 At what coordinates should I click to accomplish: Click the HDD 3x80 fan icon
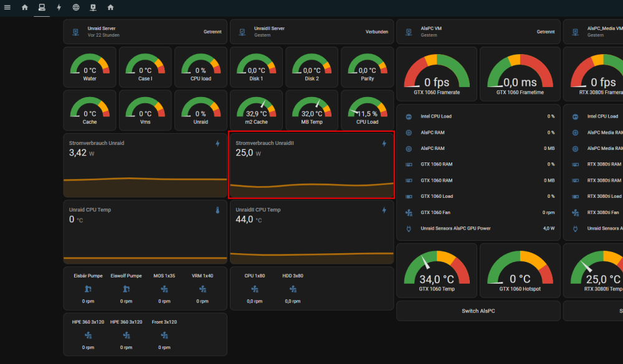pos(293,289)
